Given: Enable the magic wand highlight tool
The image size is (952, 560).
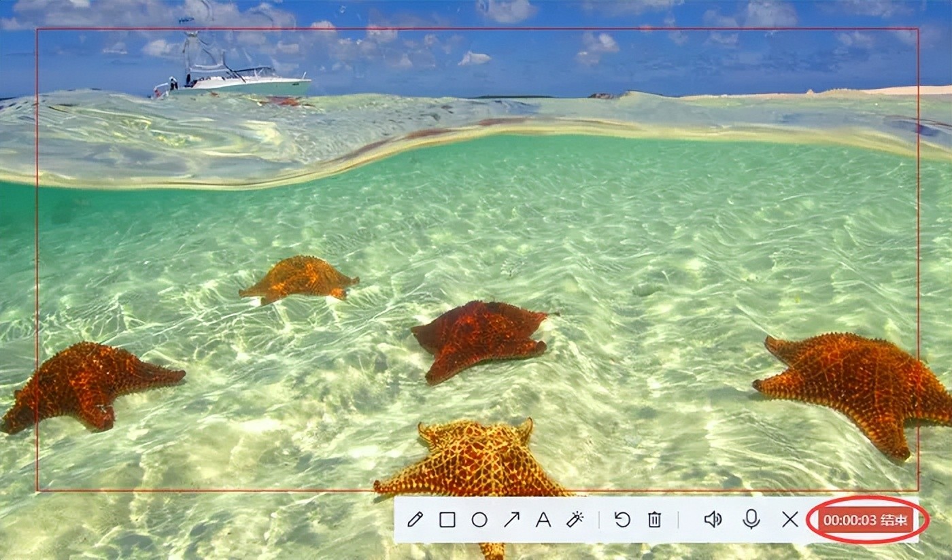Looking at the screenshot, I should 575,520.
